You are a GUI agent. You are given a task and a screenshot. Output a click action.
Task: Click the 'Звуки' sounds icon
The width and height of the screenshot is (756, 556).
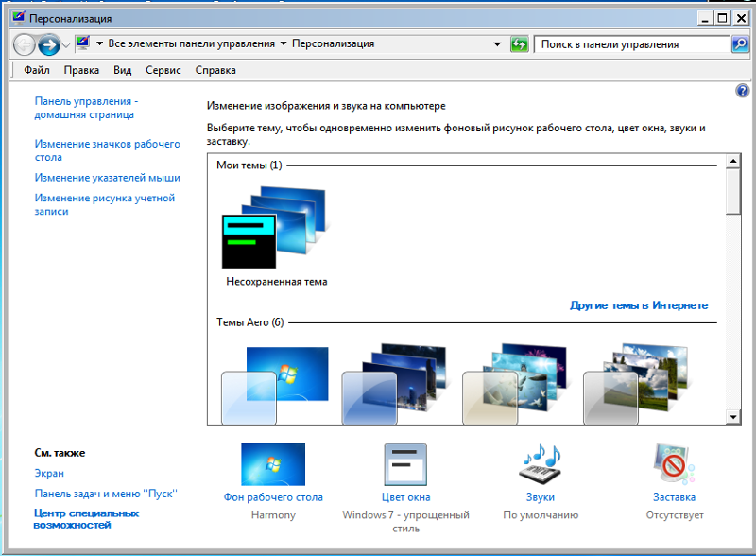coord(541,464)
